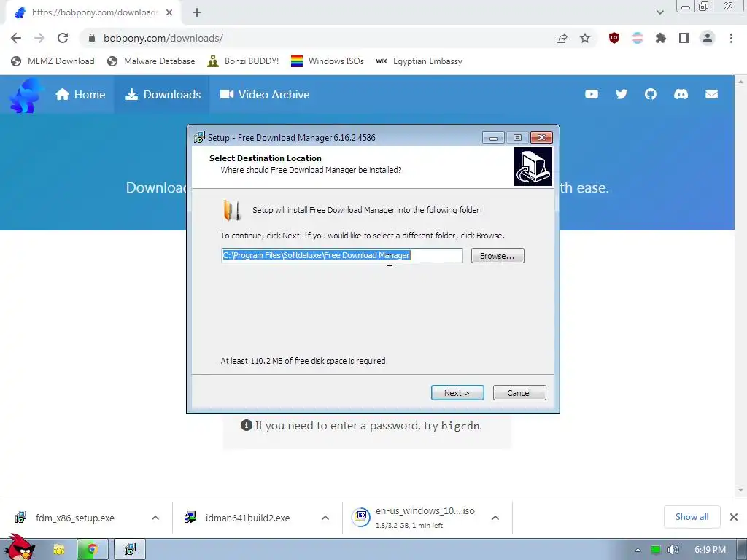Click the installation folder path field
This screenshot has width=747, height=560.
(x=342, y=255)
